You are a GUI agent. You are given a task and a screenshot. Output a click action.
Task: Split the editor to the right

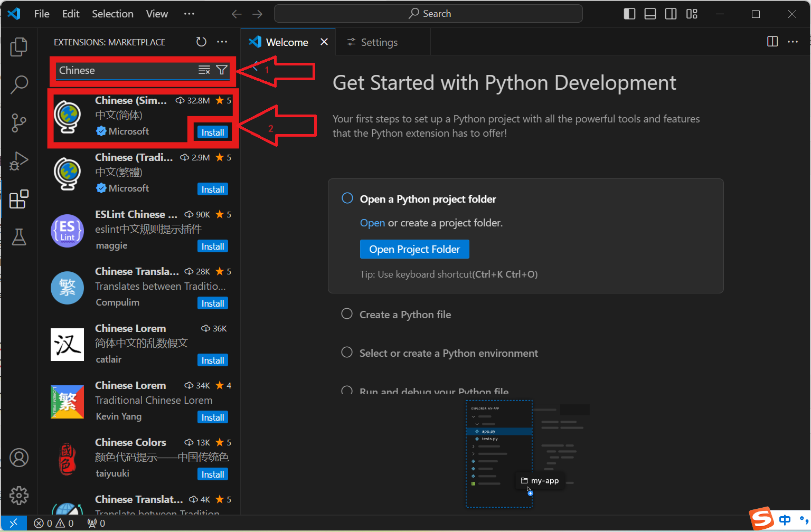[772, 41]
